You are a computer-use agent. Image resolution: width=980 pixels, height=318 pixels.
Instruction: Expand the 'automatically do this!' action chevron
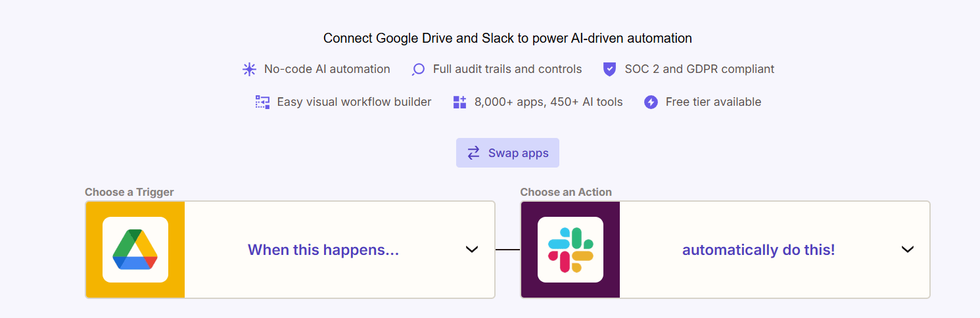coord(908,250)
